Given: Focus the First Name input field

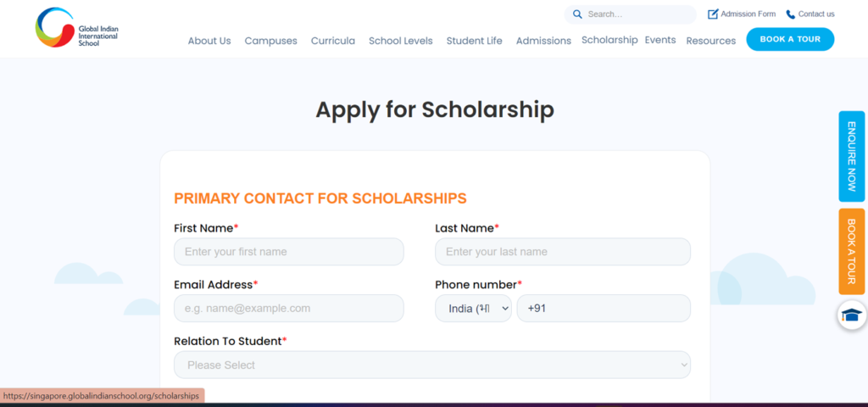Looking at the screenshot, I should (289, 252).
